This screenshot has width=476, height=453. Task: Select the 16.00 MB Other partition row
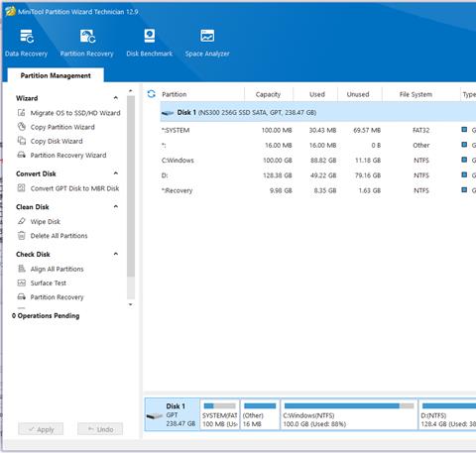click(318, 145)
